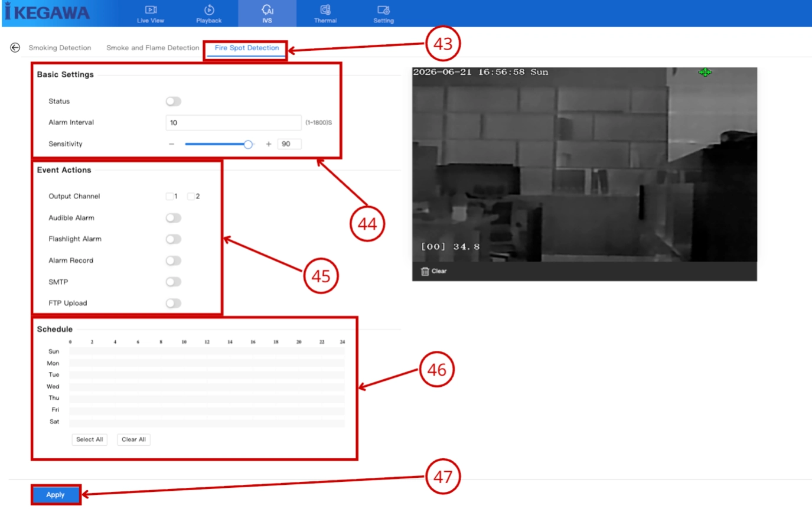Click the trash icon next to Clear
The image size is (812, 525).
click(425, 271)
